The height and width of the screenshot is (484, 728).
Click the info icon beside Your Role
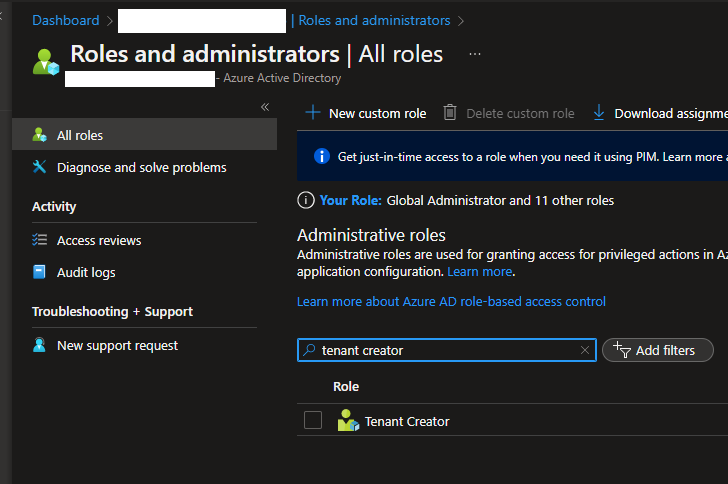306,201
